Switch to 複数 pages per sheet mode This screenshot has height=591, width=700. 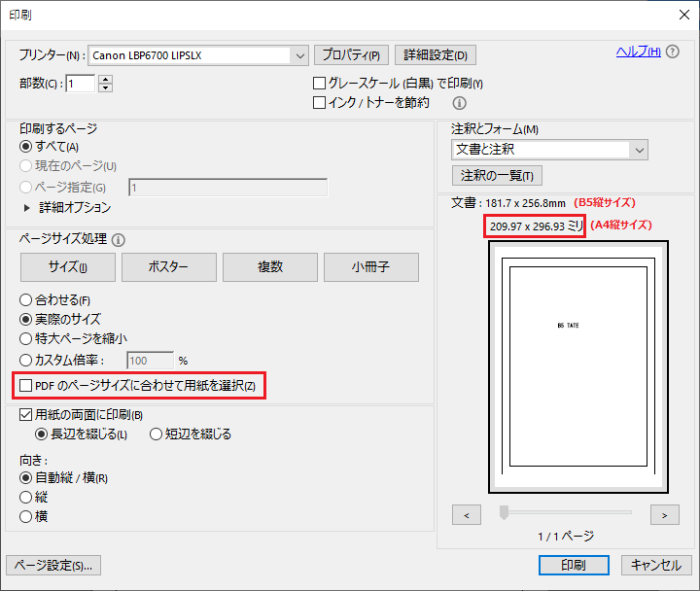coord(270,267)
